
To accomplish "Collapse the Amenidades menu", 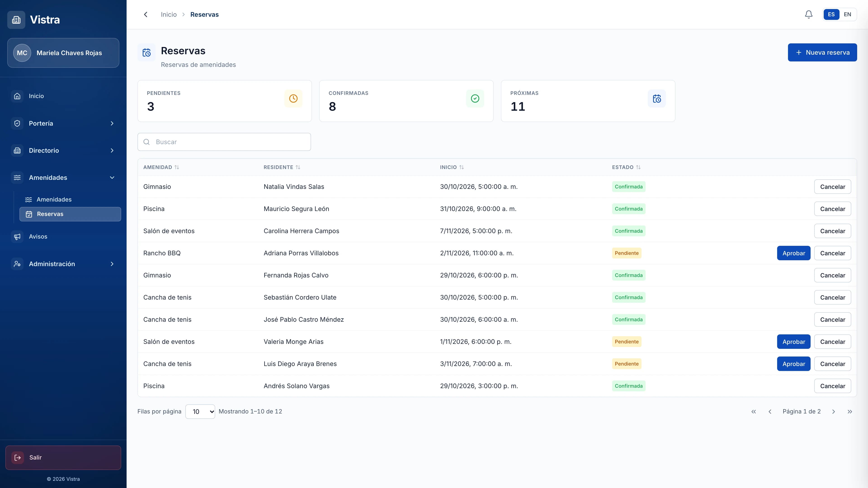I will pos(63,178).
